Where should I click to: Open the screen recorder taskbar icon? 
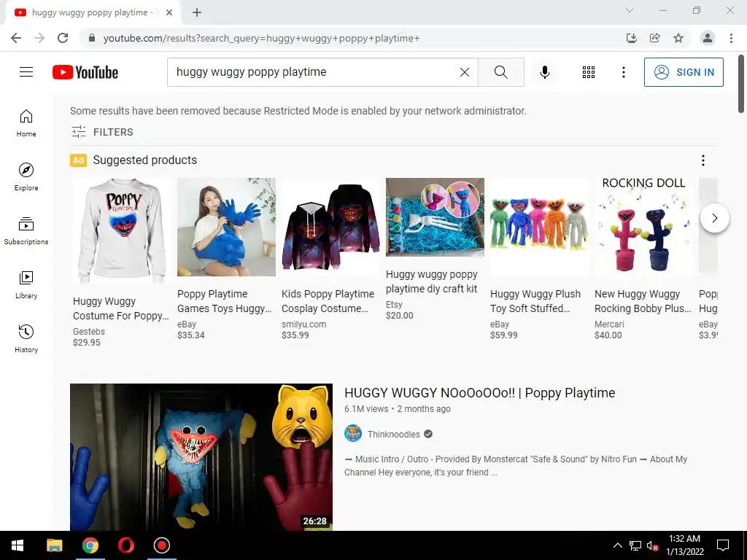coord(161,545)
